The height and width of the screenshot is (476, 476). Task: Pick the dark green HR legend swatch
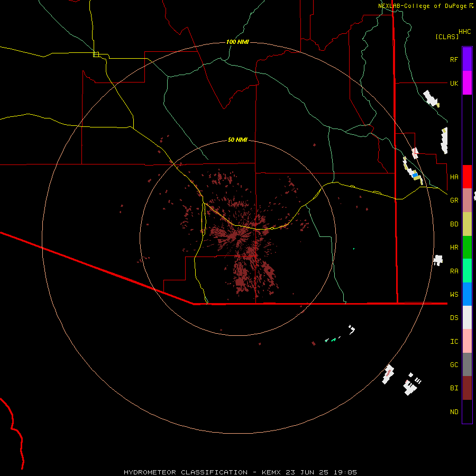pos(467,248)
